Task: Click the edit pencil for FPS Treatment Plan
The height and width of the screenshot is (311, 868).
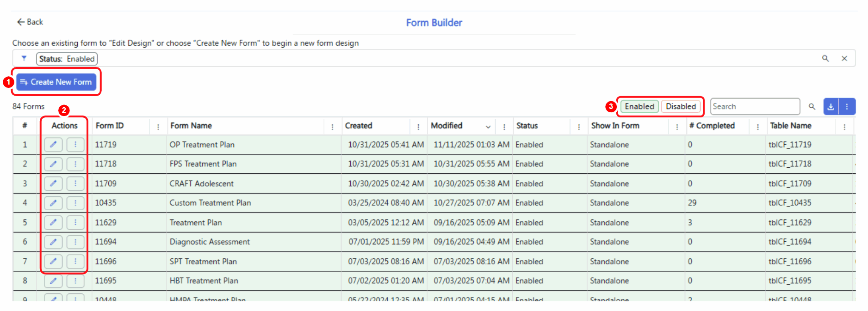Action: pyautogui.click(x=53, y=164)
